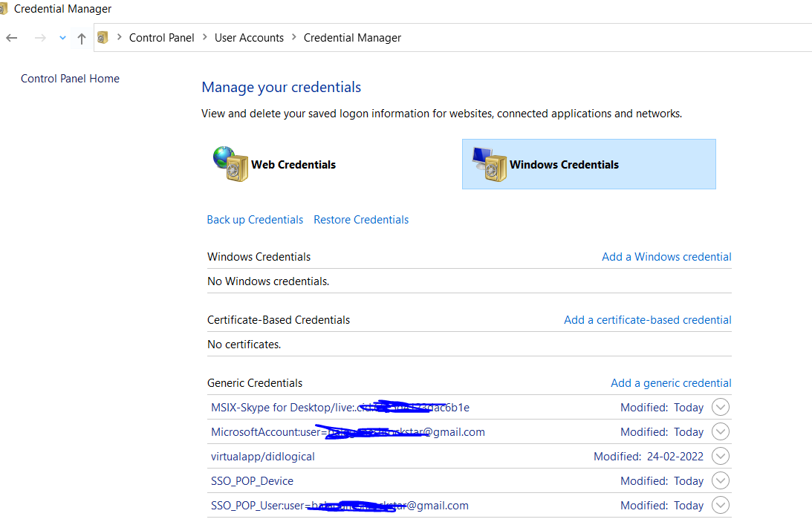Viewport: 812px width, 522px height.
Task: Expand the chevron after Control Panel
Action: click(204, 37)
